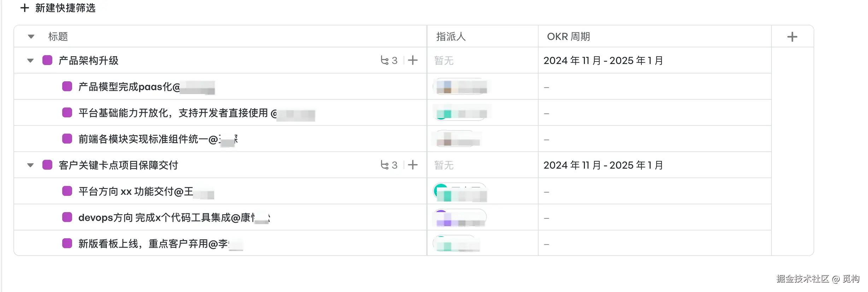Click the 指派人 column header
The width and height of the screenshot is (868, 292).
pyautogui.click(x=451, y=36)
